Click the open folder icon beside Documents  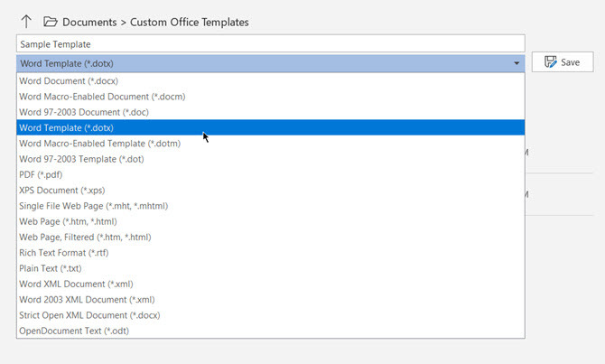[x=51, y=22]
